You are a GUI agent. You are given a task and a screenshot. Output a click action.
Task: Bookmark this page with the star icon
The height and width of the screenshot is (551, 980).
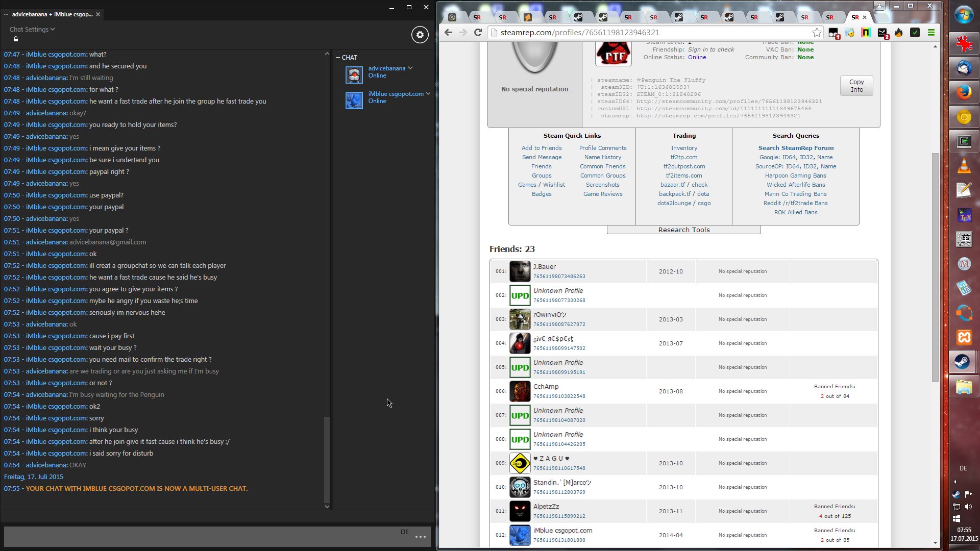817,33
